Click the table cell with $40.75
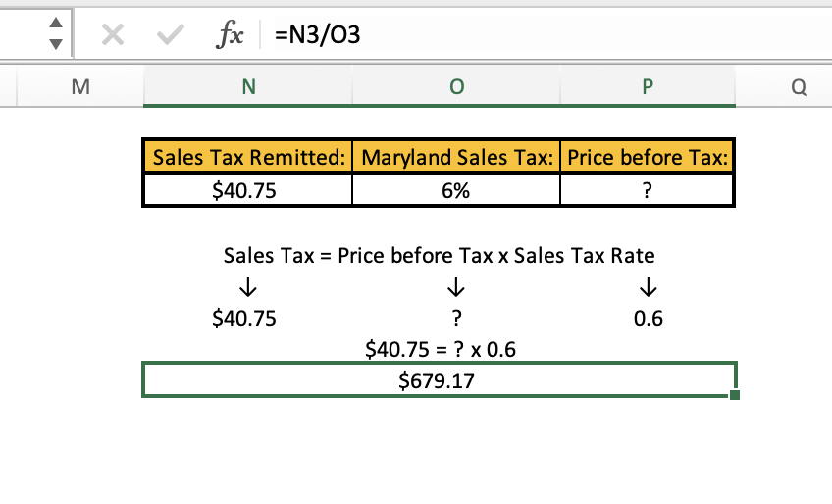Viewport: 832px width, 504px height. pyautogui.click(x=247, y=191)
